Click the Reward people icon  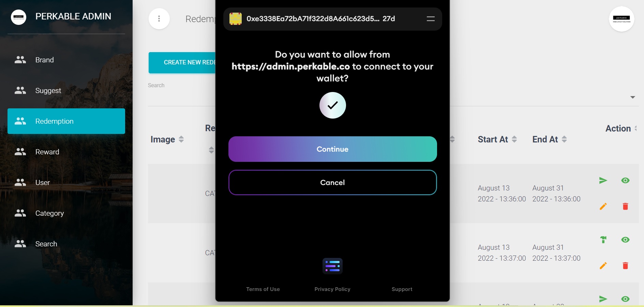pyautogui.click(x=20, y=152)
